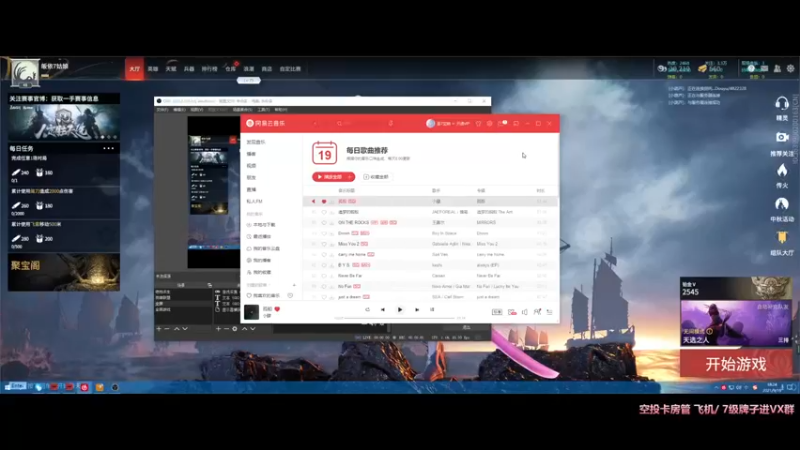
Task: Select the song row Never Be Far
Action: click(430, 276)
